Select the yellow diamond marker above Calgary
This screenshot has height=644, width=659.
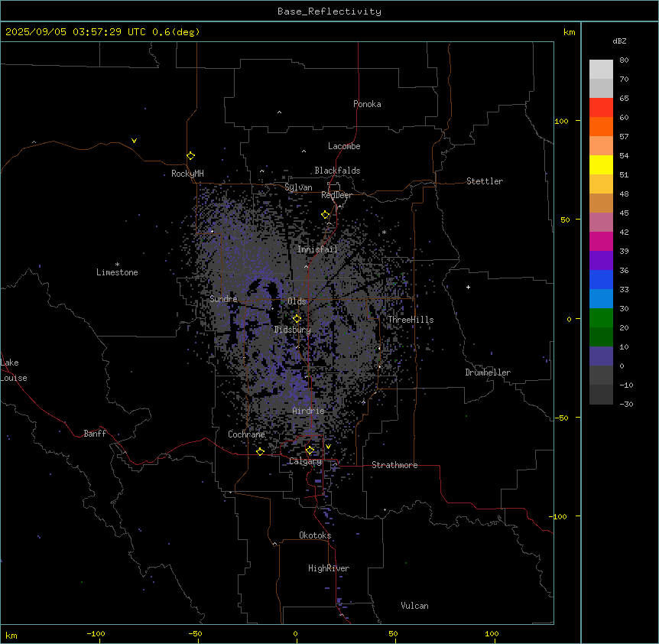point(310,450)
